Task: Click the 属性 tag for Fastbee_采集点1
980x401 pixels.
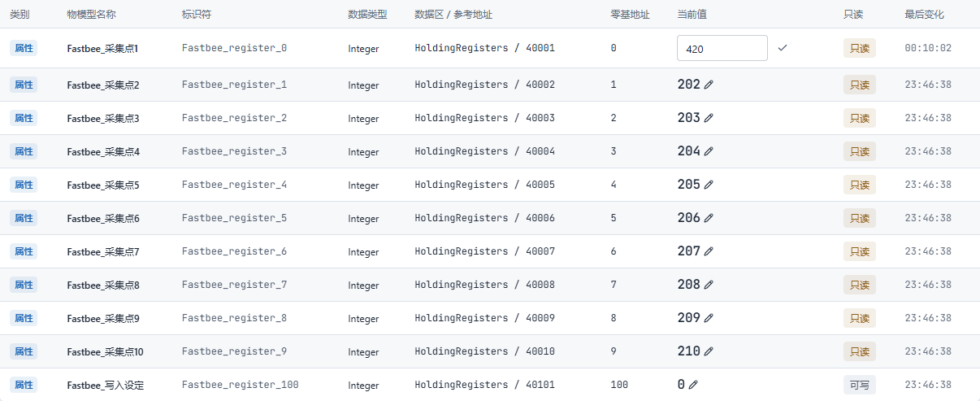Action: coord(24,48)
